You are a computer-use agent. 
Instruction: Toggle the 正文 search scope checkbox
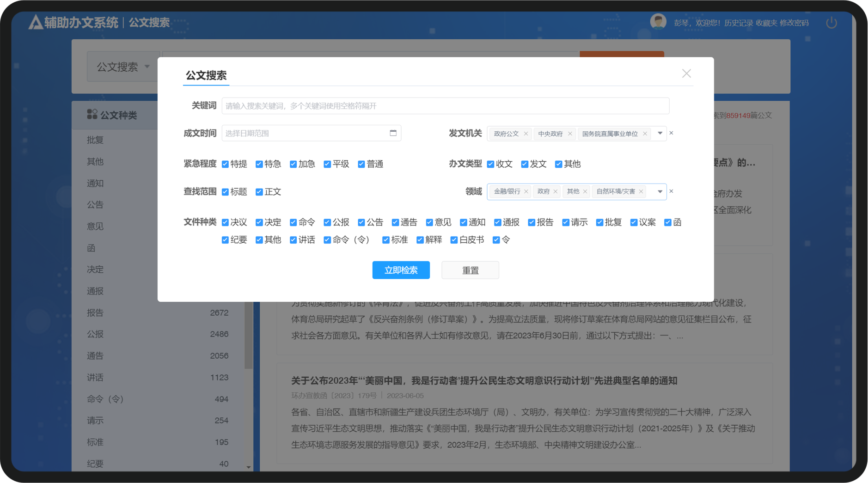pos(259,192)
